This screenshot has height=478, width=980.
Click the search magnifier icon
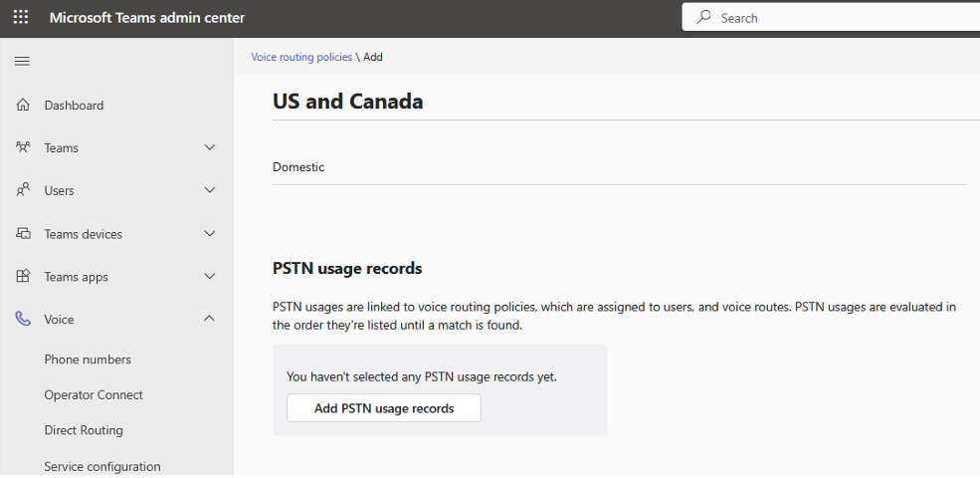pyautogui.click(x=703, y=17)
